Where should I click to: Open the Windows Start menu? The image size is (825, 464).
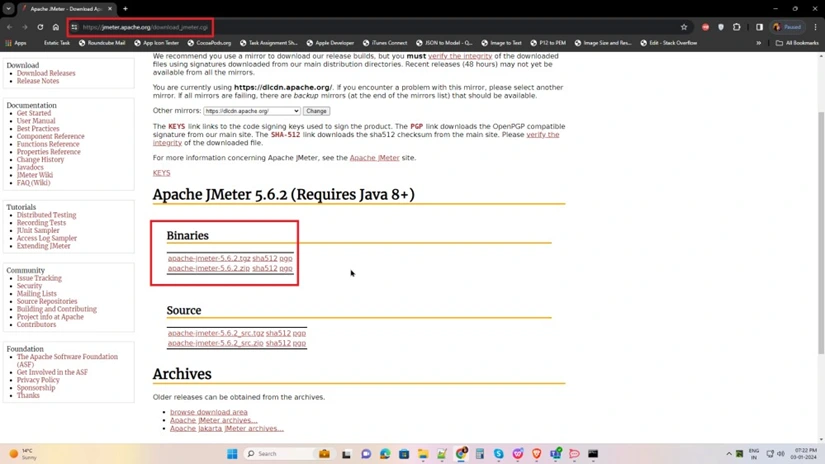click(x=232, y=453)
